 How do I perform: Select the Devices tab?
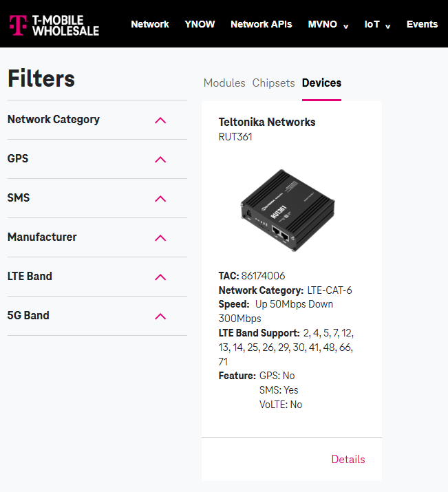(321, 83)
